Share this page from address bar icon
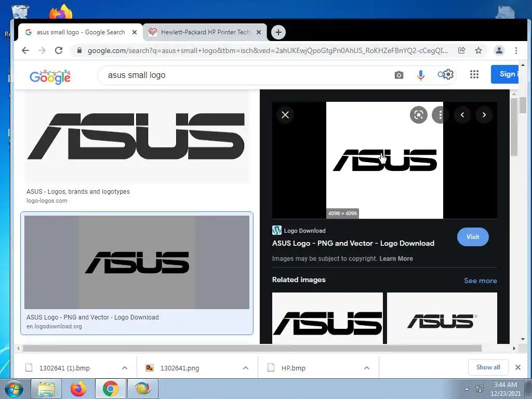Viewport: 532px width, 399px height. pos(461,50)
